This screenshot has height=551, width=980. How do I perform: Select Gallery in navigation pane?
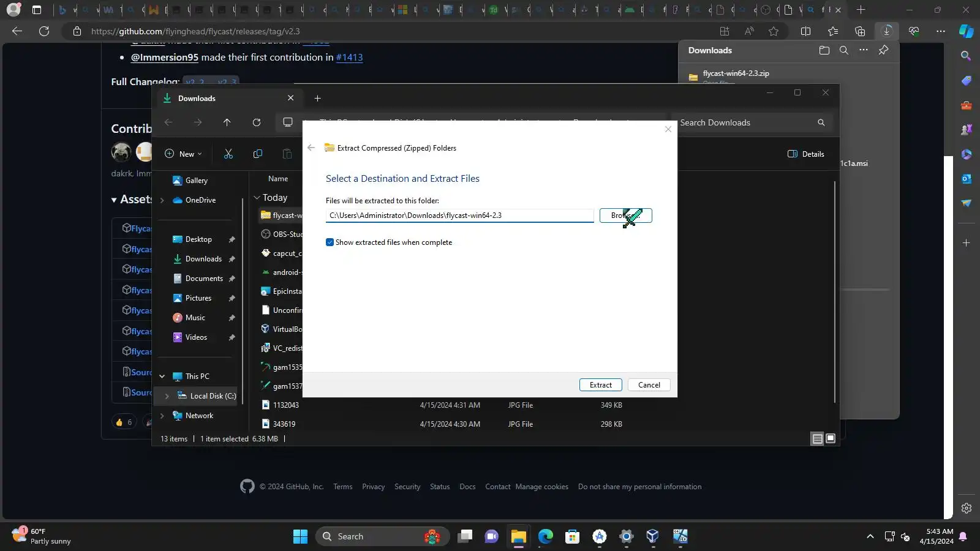click(x=197, y=181)
